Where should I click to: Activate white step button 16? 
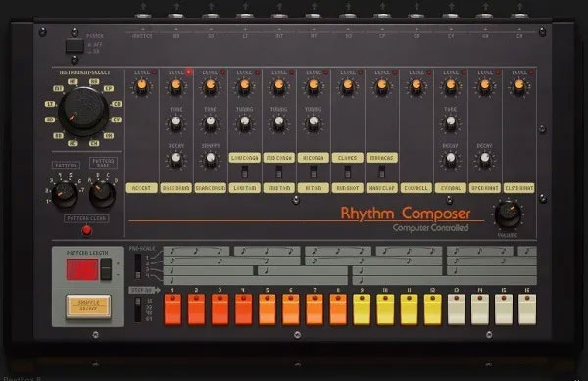[x=527, y=310]
